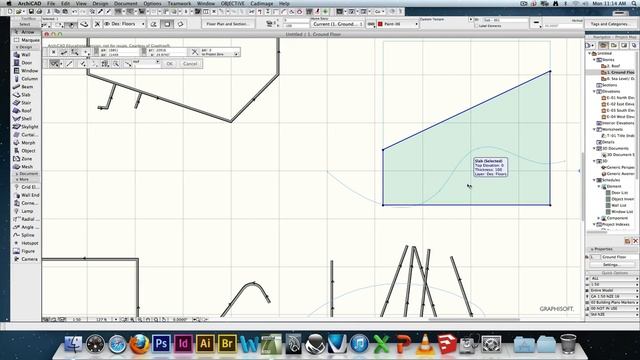Viewport: 640px width, 360px height.
Task: Click the Tags and Categories button
Action: click(609, 24)
